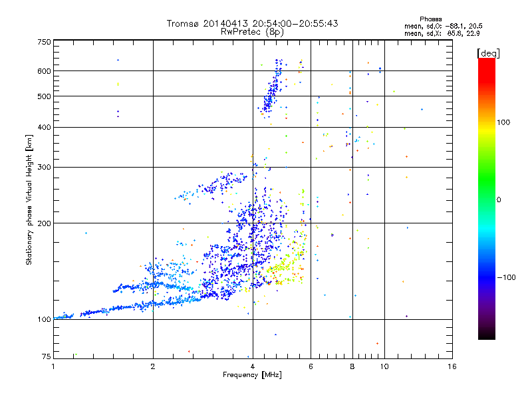
Task: Click the '[deg]' colorbar unit label
Action: pos(488,53)
